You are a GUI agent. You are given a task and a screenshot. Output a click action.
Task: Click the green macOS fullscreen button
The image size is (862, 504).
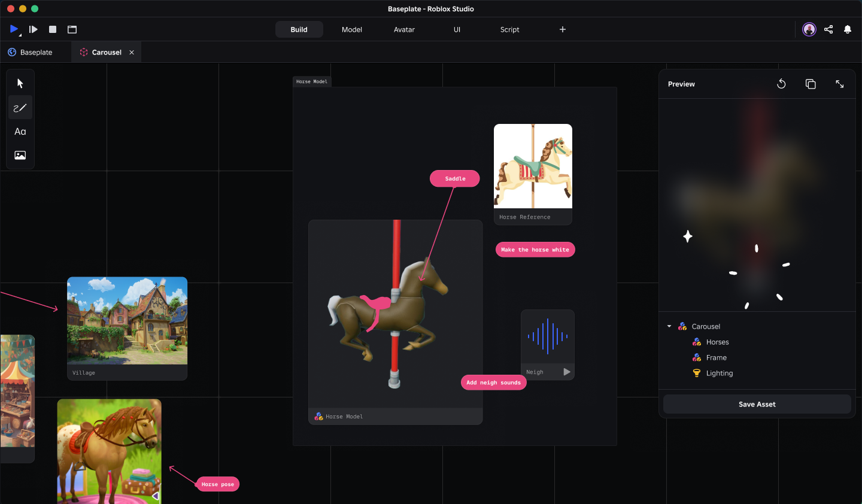coord(35,9)
